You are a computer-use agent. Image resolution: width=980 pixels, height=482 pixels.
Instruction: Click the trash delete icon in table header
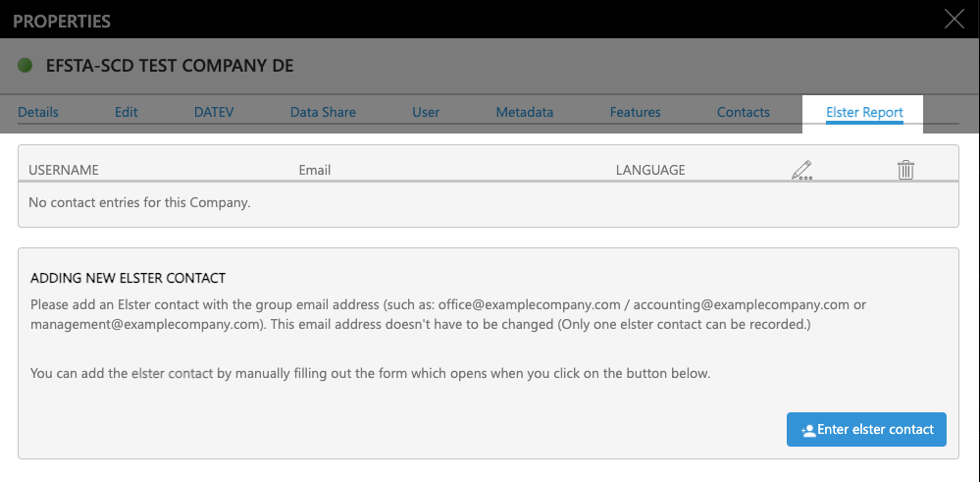(x=905, y=170)
